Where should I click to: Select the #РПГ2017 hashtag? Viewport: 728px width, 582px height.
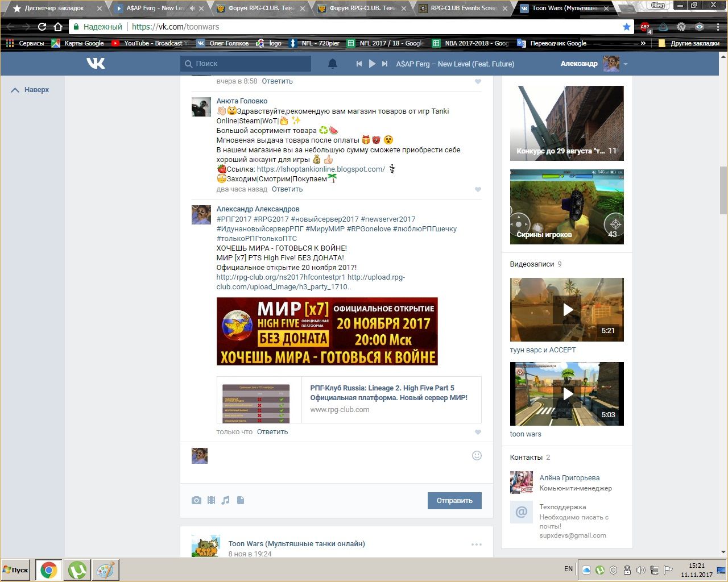point(234,219)
